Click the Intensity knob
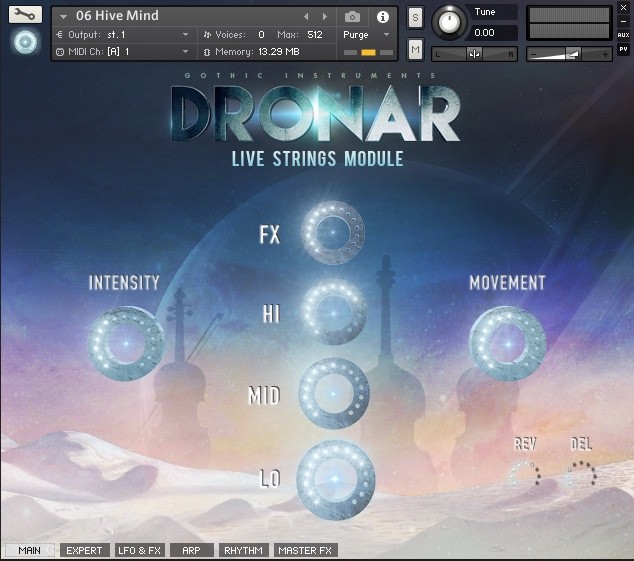The image size is (634, 561). [125, 343]
